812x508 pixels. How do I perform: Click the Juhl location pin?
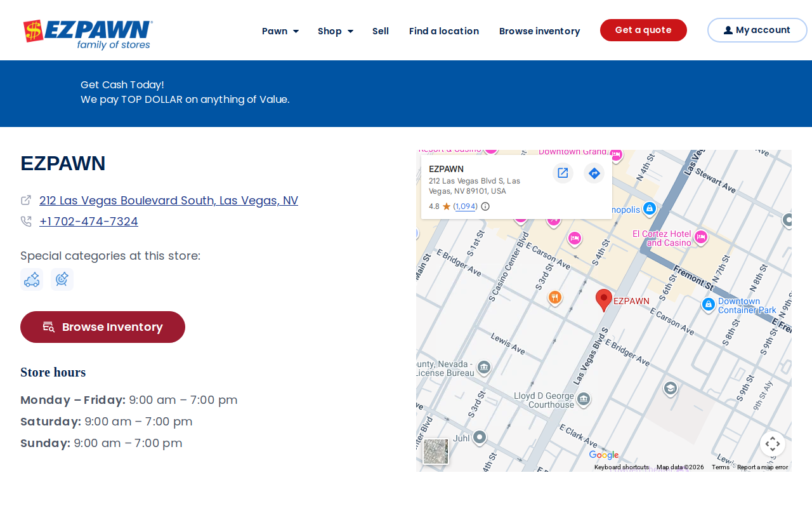point(480,437)
